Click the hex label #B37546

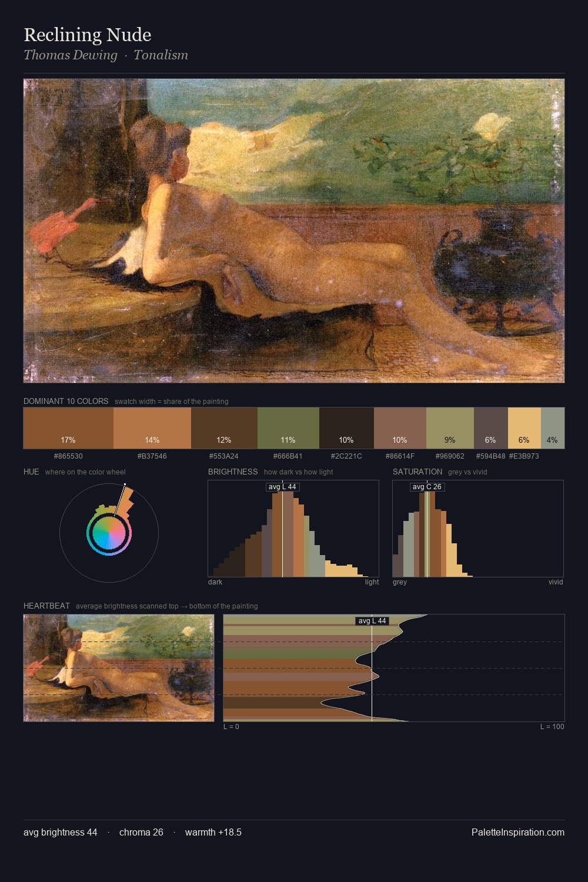click(152, 456)
